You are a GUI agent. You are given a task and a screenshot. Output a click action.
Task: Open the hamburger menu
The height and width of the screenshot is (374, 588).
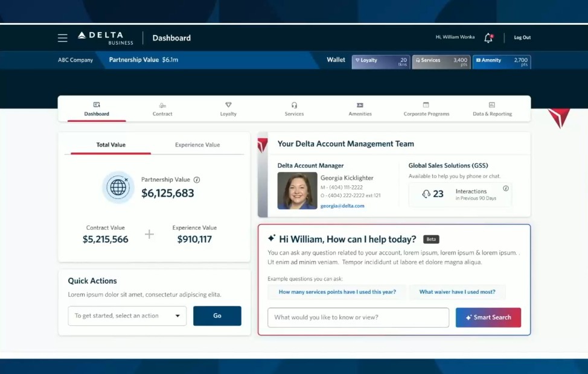click(x=63, y=38)
